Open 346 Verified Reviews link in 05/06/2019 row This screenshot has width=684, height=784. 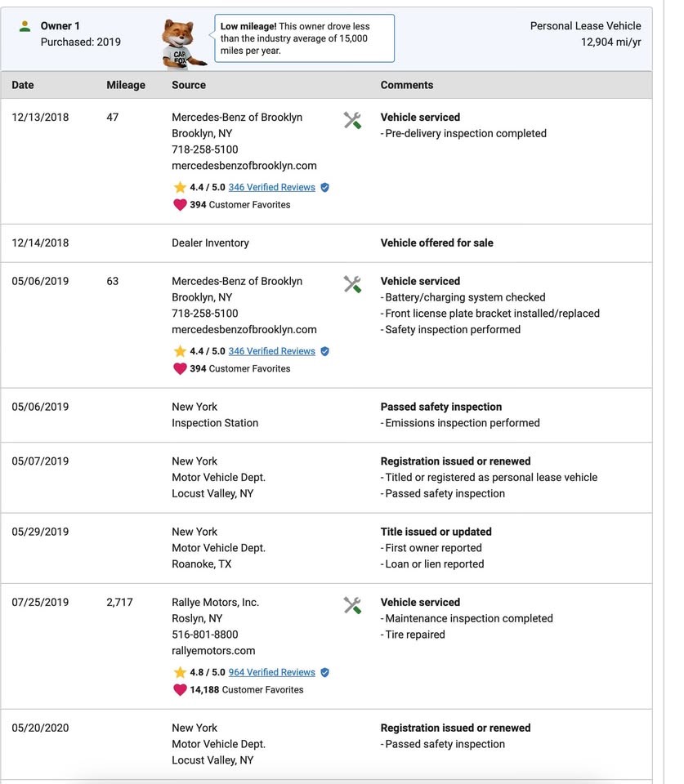271,351
